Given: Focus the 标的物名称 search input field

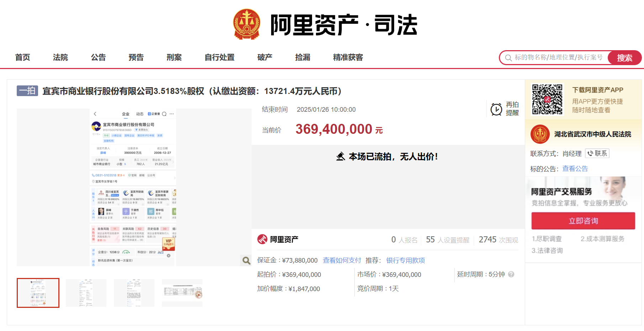Looking at the screenshot, I should [559, 58].
